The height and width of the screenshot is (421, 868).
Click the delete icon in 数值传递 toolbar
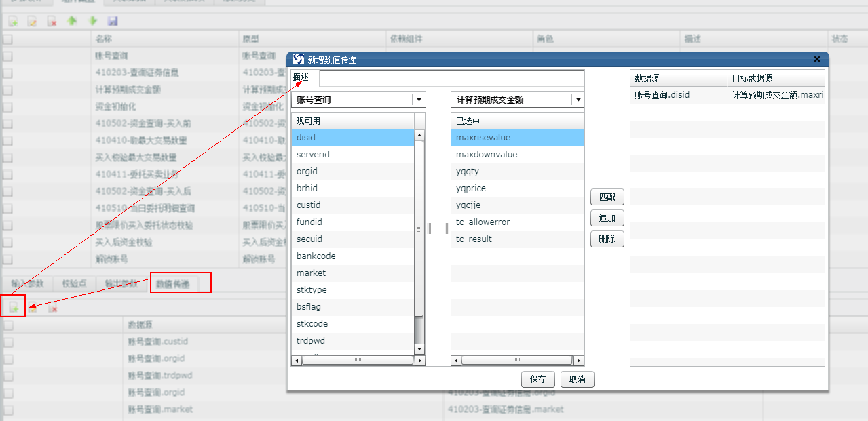click(52, 309)
